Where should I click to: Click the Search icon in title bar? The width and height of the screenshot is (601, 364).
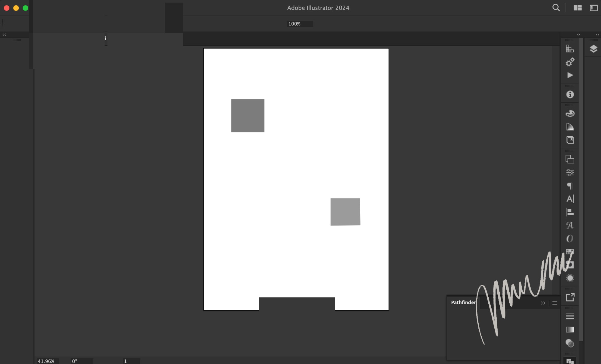(556, 8)
